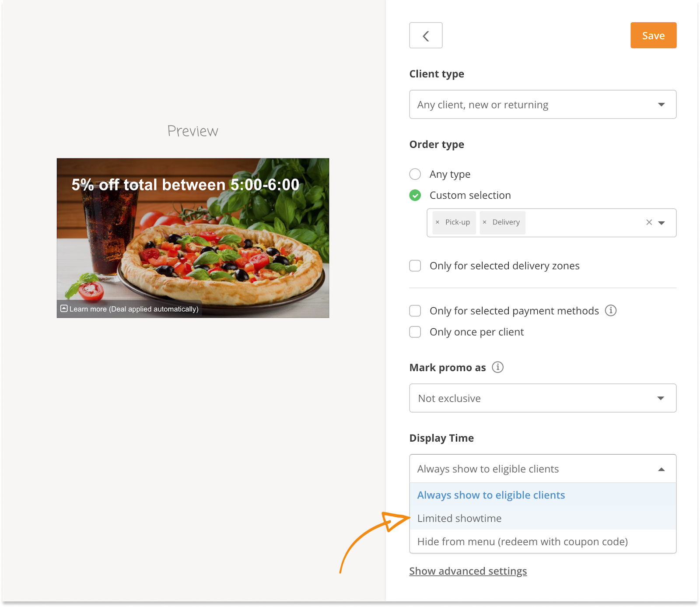Clear all selected order types

pos(649,222)
